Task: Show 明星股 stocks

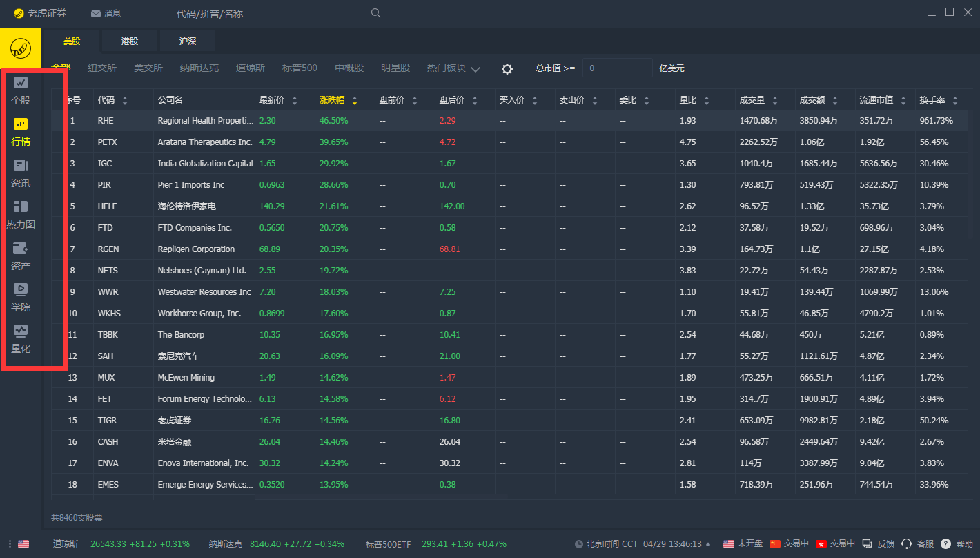Action: click(x=395, y=68)
